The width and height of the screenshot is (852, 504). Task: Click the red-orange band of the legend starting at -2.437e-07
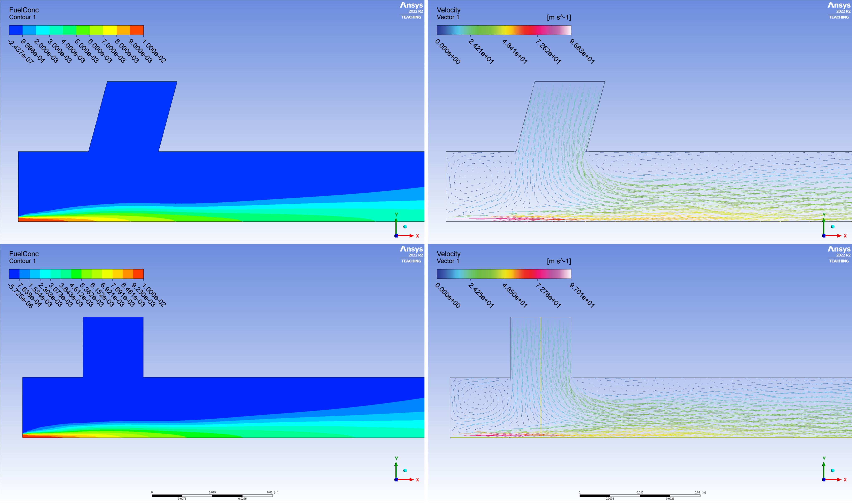point(137,30)
